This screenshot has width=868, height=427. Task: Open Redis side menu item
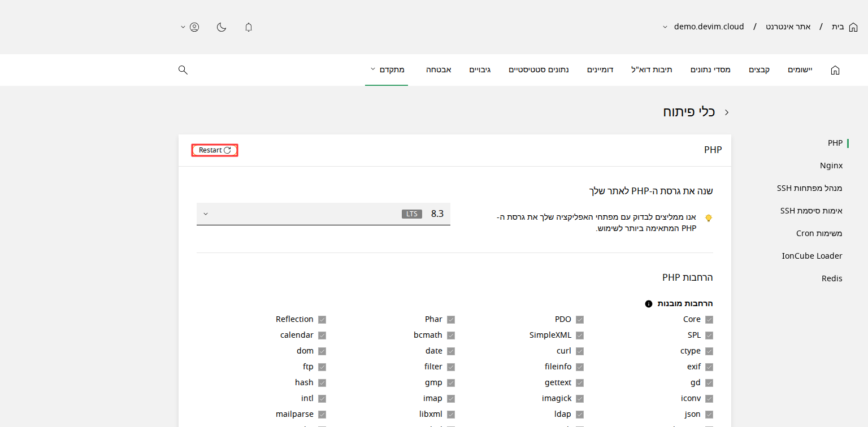pyautogui.click(x=832, y=278)
